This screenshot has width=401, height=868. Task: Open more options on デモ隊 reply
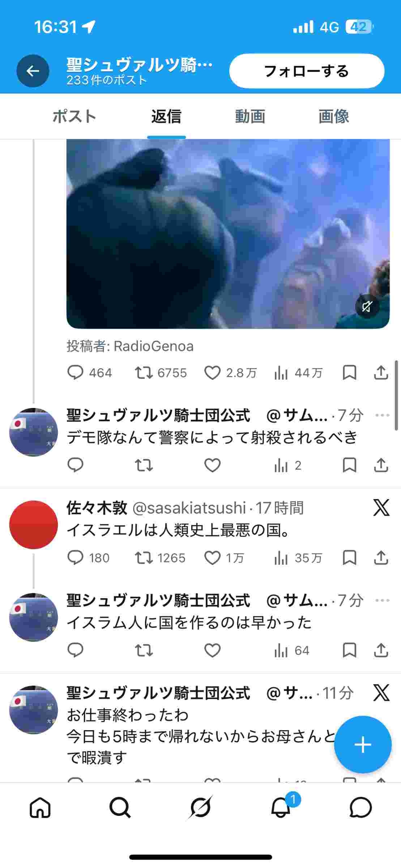[382, 415]
